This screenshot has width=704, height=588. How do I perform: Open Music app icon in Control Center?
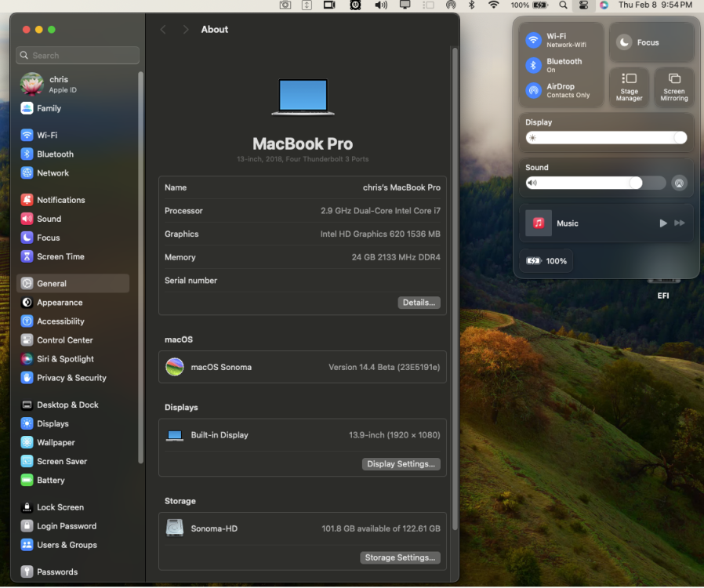[x=539, y=223]
